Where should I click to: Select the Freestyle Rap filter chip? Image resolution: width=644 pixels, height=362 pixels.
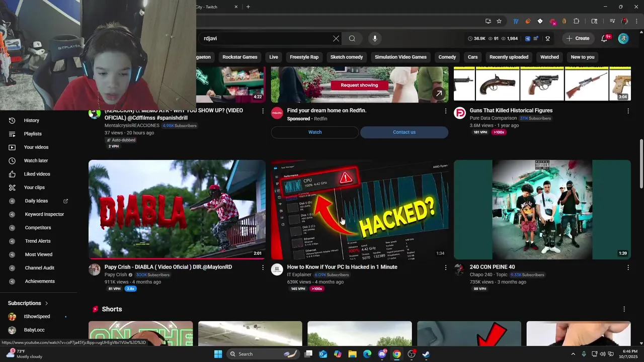[304, 57]
